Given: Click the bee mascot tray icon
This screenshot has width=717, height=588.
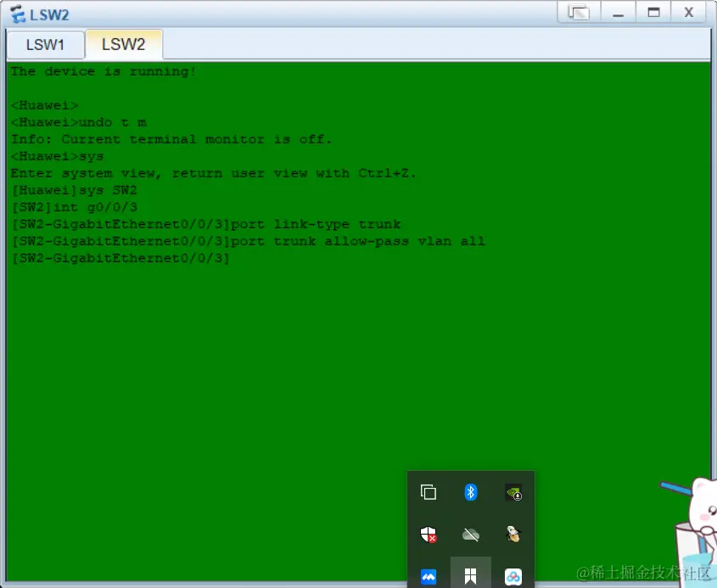Looking at the screenshot, I should pyautogui.click(x=513, y=534).
